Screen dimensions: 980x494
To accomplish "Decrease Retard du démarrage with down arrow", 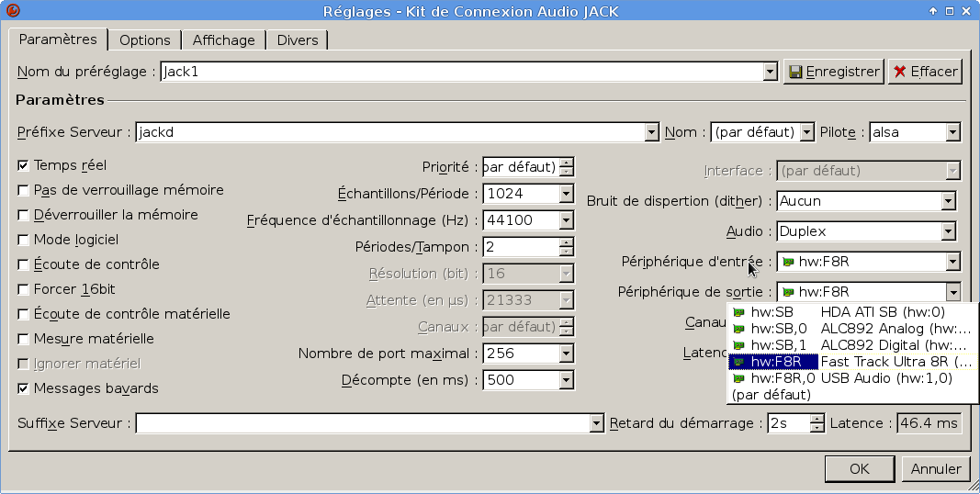I will 817,428.
